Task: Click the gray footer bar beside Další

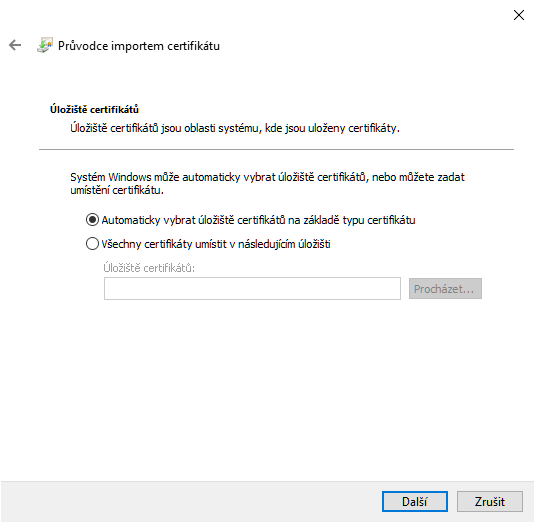Action: point(191,502)
